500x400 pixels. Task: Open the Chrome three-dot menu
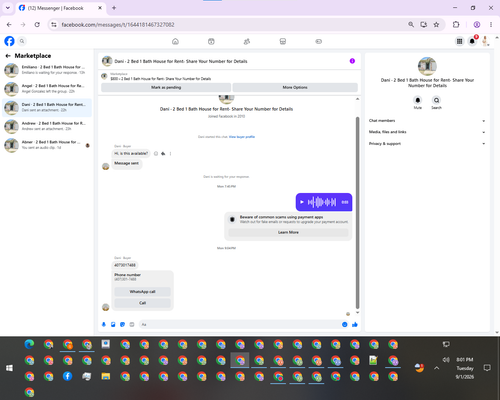[491, 25]
